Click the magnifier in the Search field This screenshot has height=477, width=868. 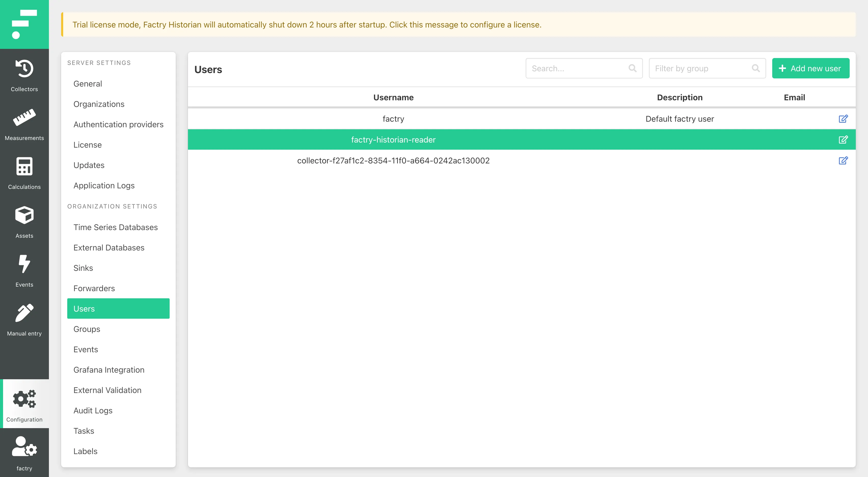point(632,68)
